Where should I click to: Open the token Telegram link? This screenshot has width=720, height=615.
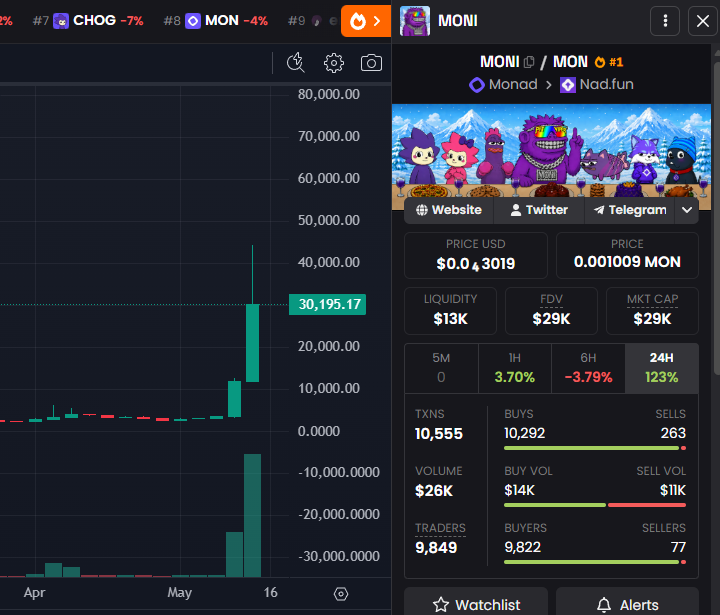630,210
